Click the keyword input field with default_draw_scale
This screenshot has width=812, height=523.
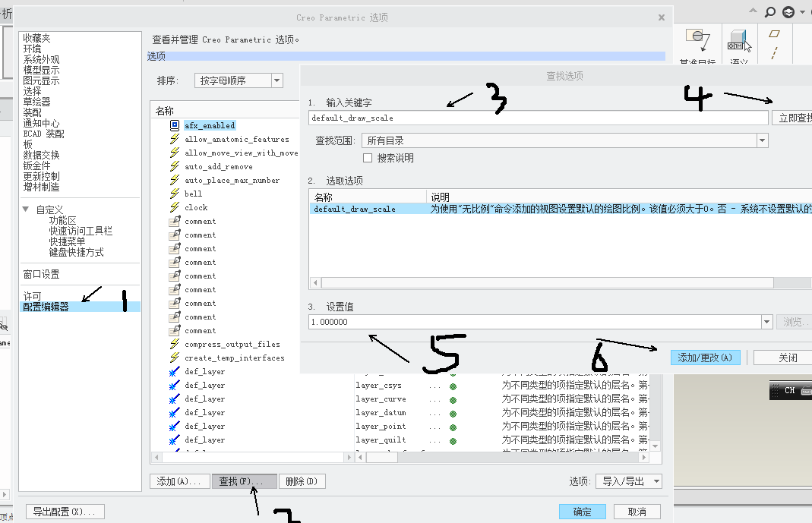[x=538, y=118]
